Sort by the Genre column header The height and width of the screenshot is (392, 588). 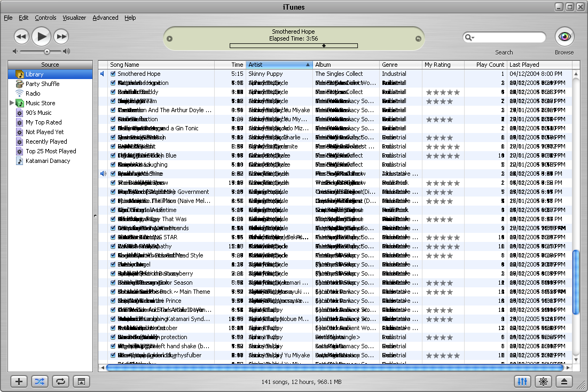(401, 65)
